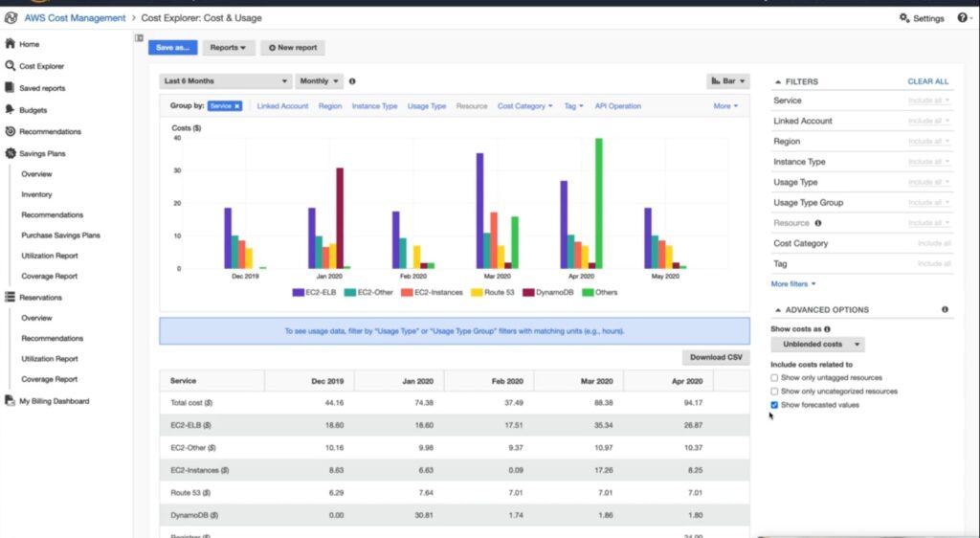
Task: Click the Download CSV button
Action: (x=716, y=357)
